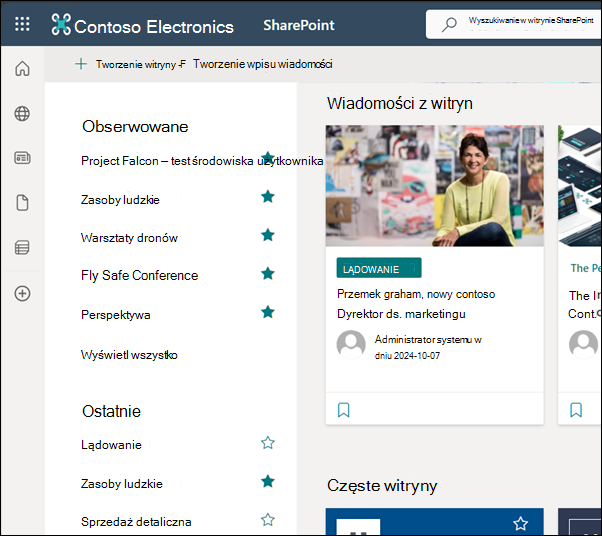Open Perspektywa site

116,315
